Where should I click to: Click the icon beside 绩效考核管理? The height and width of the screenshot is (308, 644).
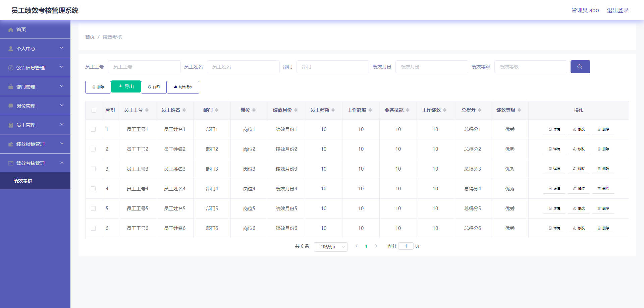coord(11,163)
